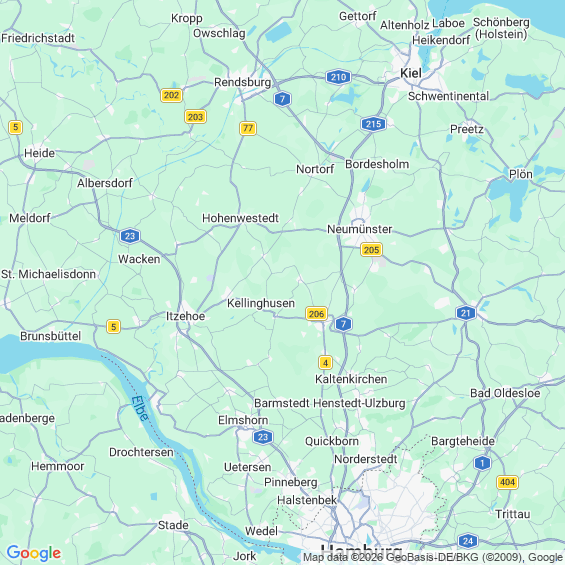This screenshot has width=565, height=565.
Task: Select the yellow 206 road marker
Action: (x=316, y=314)
